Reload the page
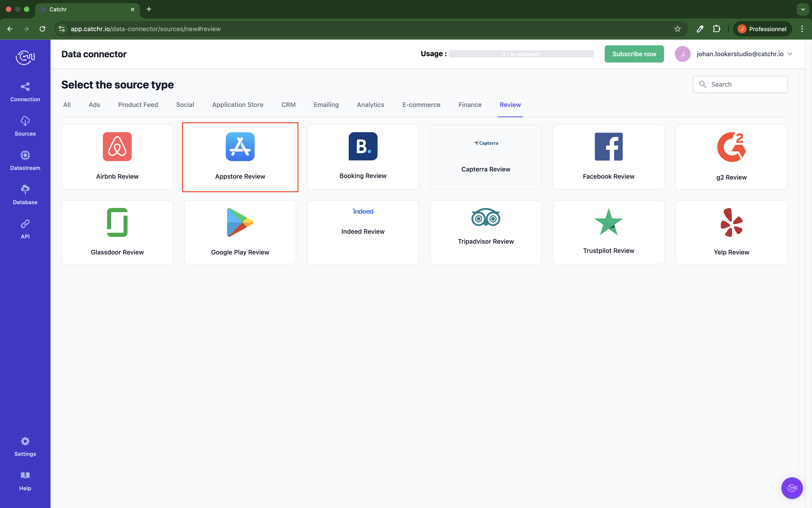This screenshot has width=812, height=508. point(42,29)
